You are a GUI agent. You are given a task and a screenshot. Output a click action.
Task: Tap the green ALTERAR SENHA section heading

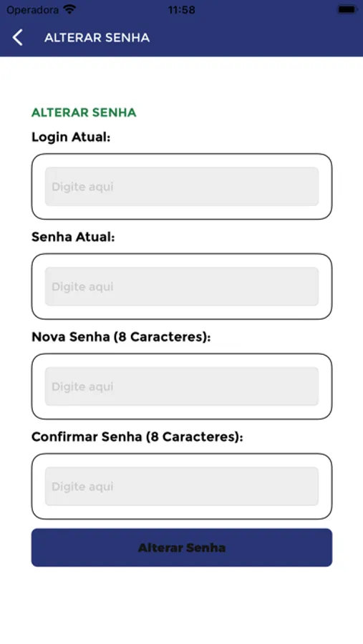84,112
